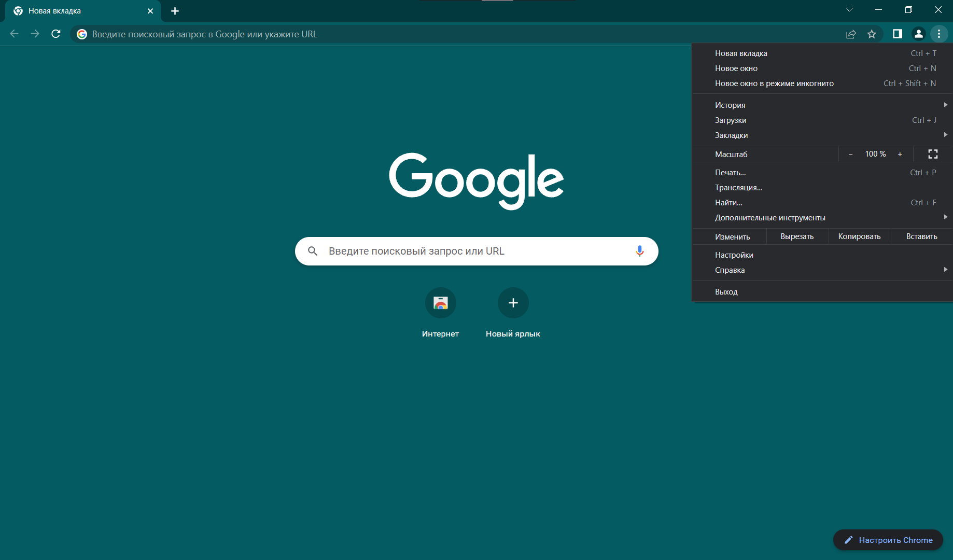Viewport: 953px width, 560px height.
Task: Click the Масштаб label
Action: tap(731, 155)
